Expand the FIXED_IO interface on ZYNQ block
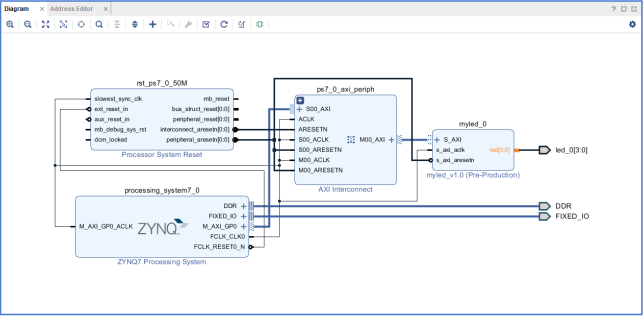 (x=244, y=216)
